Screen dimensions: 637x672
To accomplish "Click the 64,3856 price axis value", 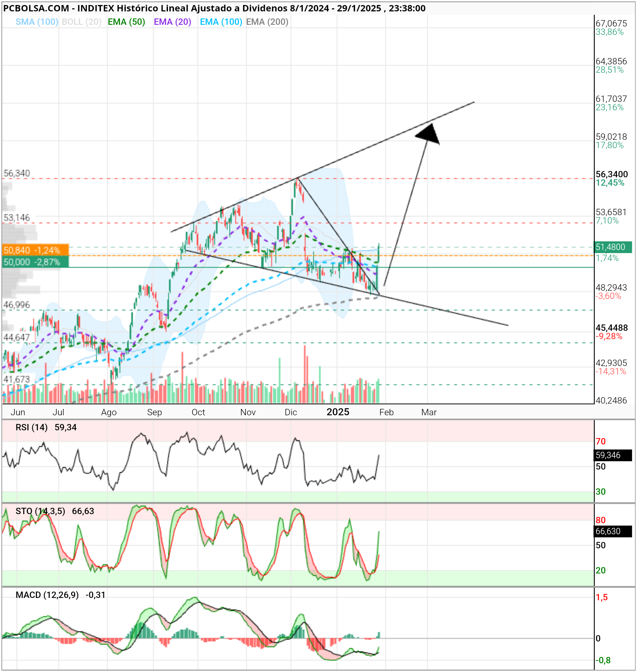I will 611,61.
